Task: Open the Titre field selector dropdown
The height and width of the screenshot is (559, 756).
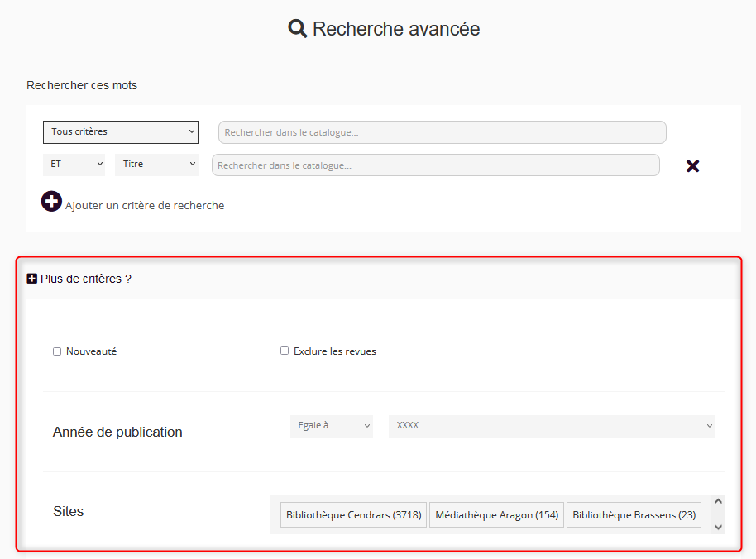Action: pyautogui.click(x=157, y=165)
